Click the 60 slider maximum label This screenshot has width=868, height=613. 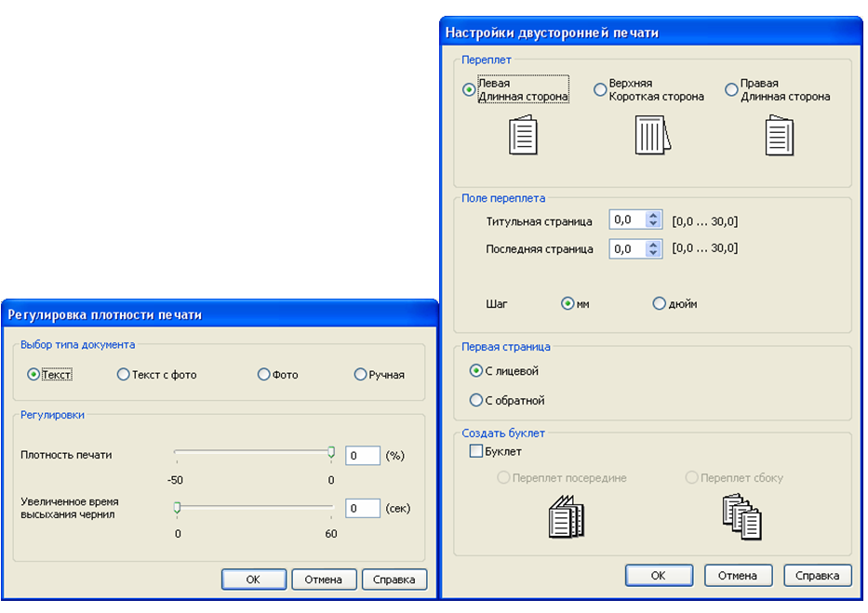coord(331,534)
